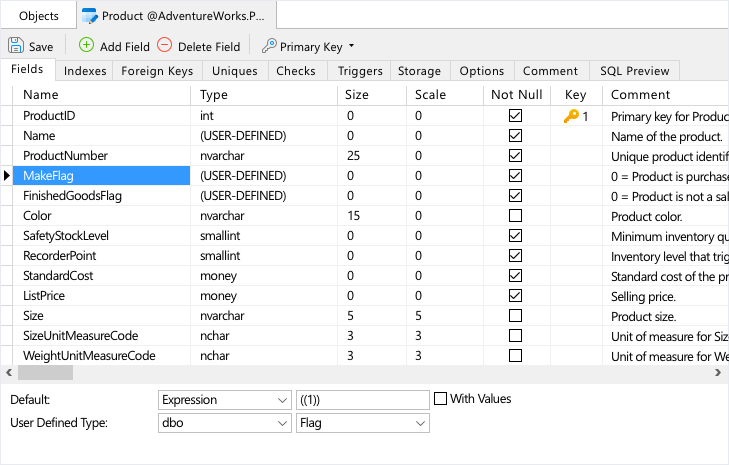
Task: Open the Objects tab
Action: [x=39, y=16]
